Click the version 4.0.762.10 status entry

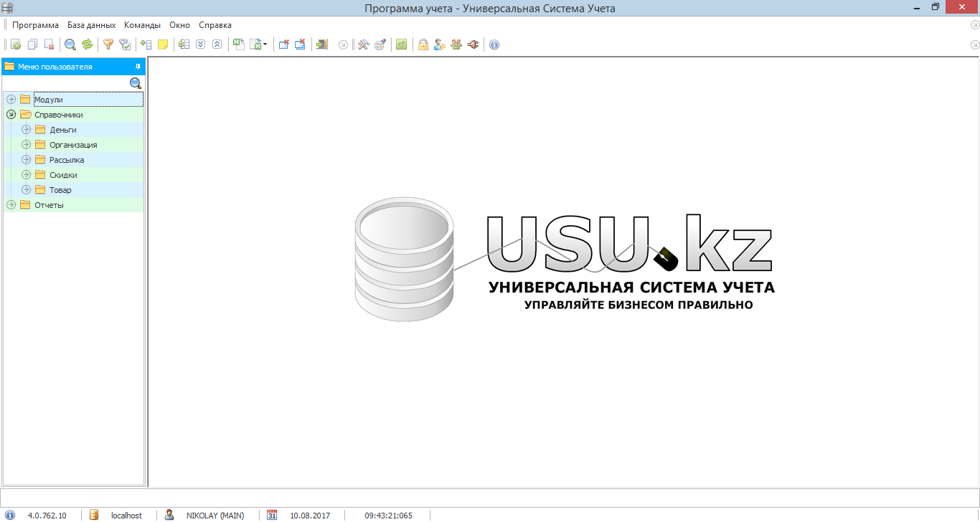point(47,516)
